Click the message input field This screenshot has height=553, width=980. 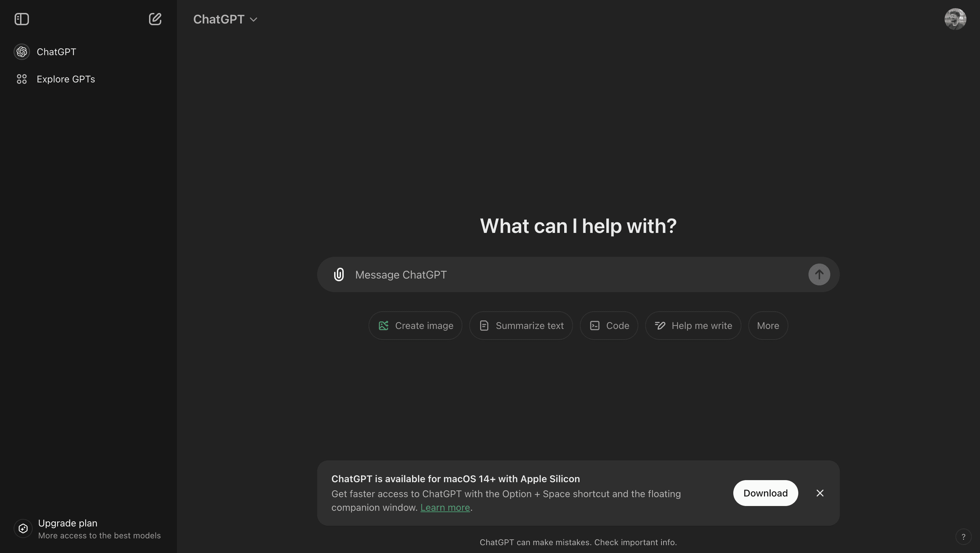tap(577, 274)
